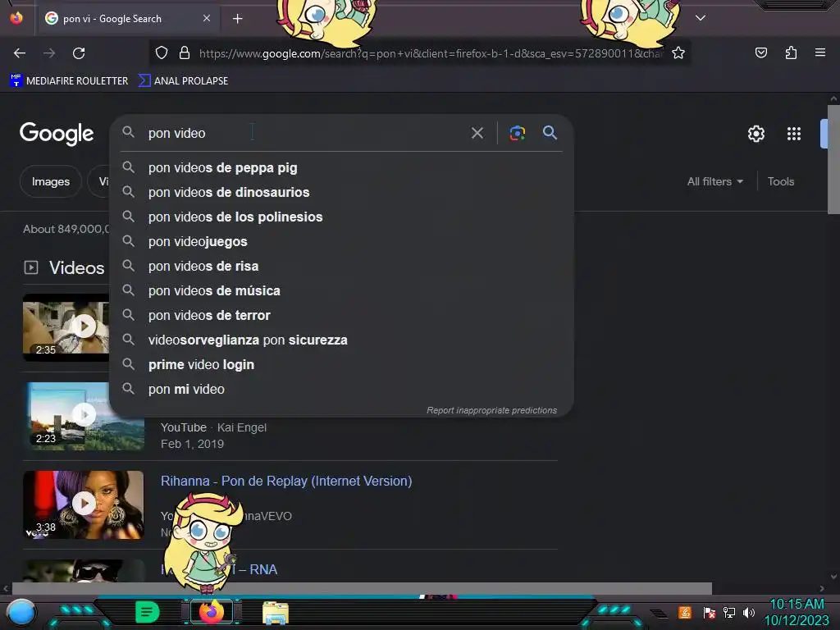Choose suggestion 'pon videojuegos'
Viewport: 840px width, 630px height.
pos(341,242)
